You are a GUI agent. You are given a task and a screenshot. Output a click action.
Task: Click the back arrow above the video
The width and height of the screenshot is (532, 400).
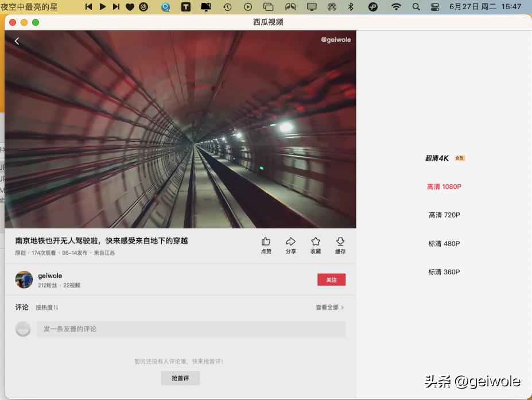17,41
